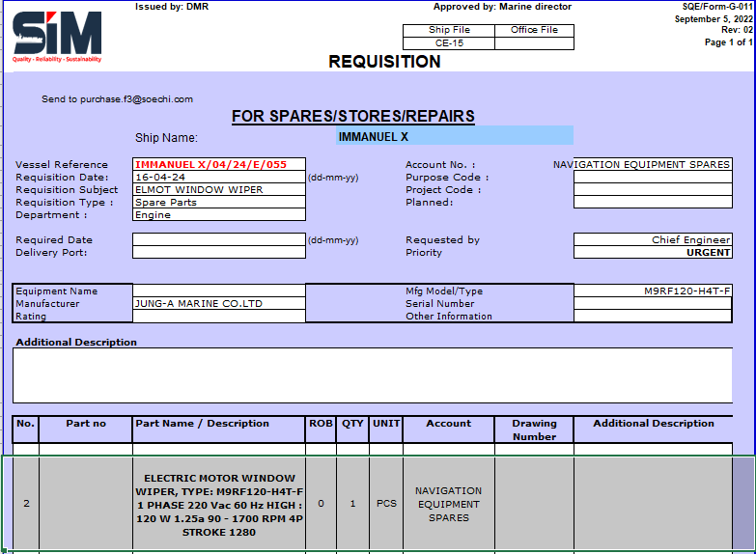The image size is (756, 554).
Task: Select the empty Delivery Port field
Action: coord(218,253)
